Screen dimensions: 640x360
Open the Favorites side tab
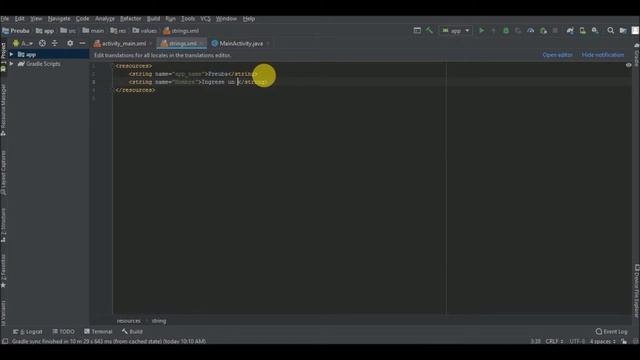(x=3, y=271)
